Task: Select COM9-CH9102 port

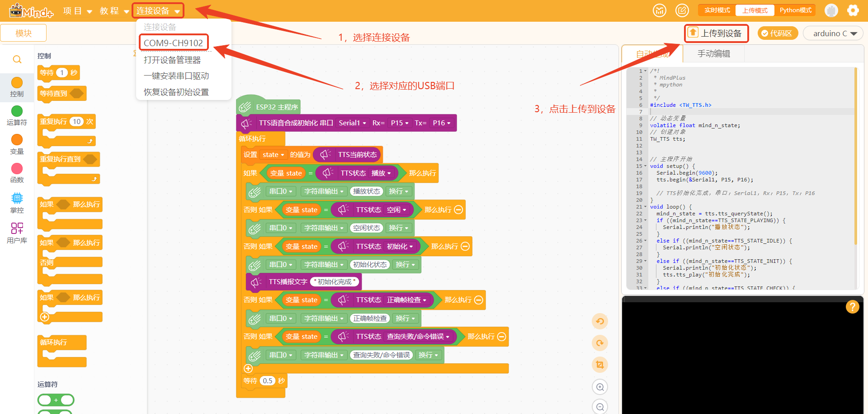Action: tap(174, 43)
